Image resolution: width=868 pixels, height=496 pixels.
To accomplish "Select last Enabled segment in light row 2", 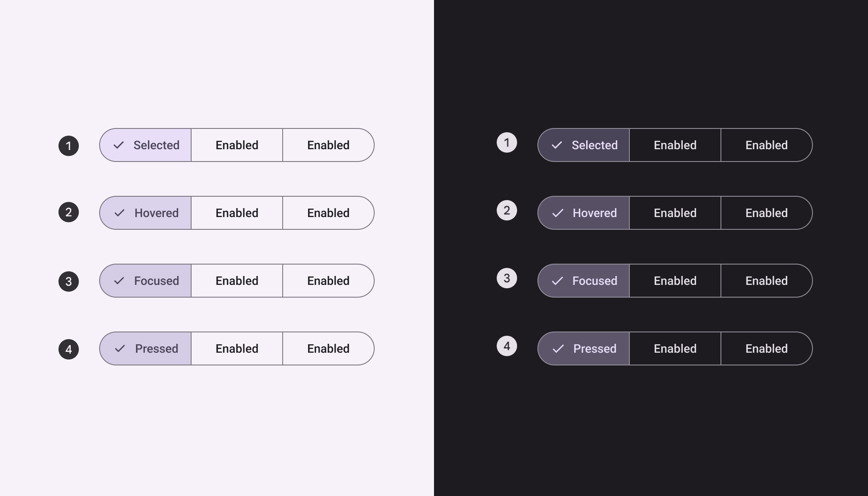I will point(328,213).
